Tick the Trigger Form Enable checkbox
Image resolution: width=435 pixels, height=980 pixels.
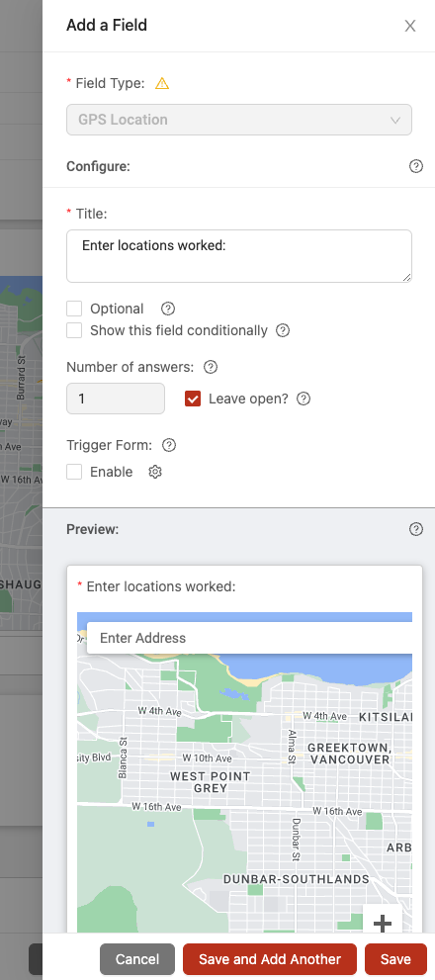[74, 472]
